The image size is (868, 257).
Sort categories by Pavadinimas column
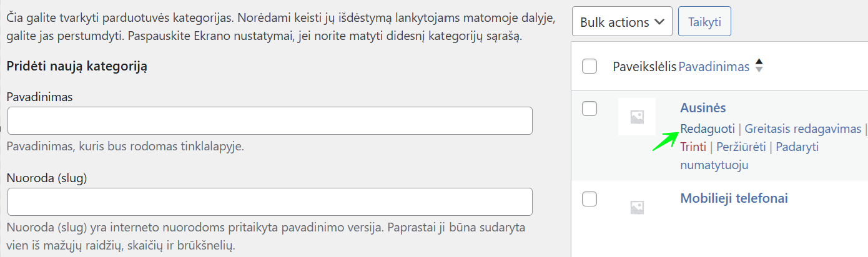pos(714,67)
